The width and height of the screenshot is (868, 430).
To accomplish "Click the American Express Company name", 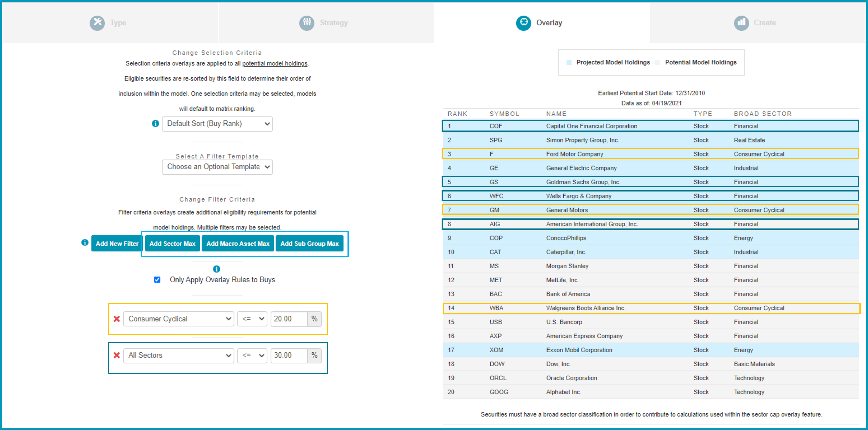I will 584,336.
